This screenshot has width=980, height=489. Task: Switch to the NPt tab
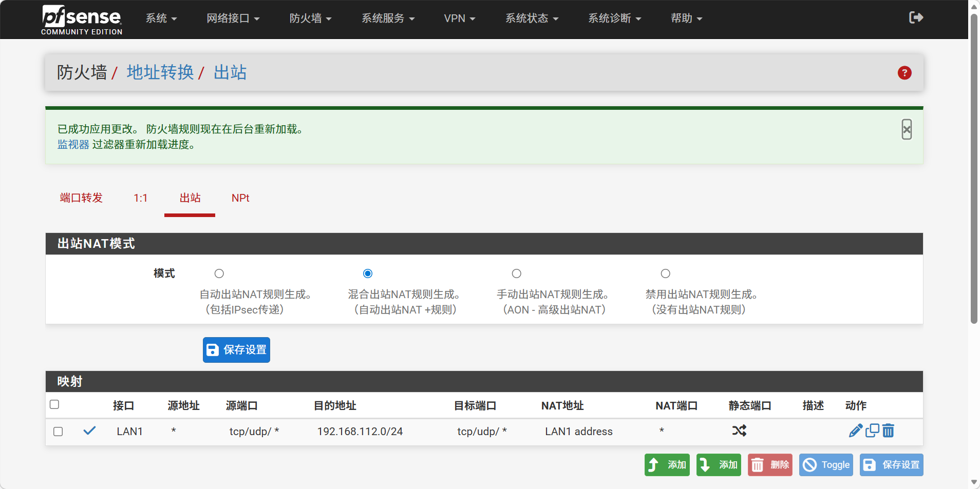tap(240, 198)
